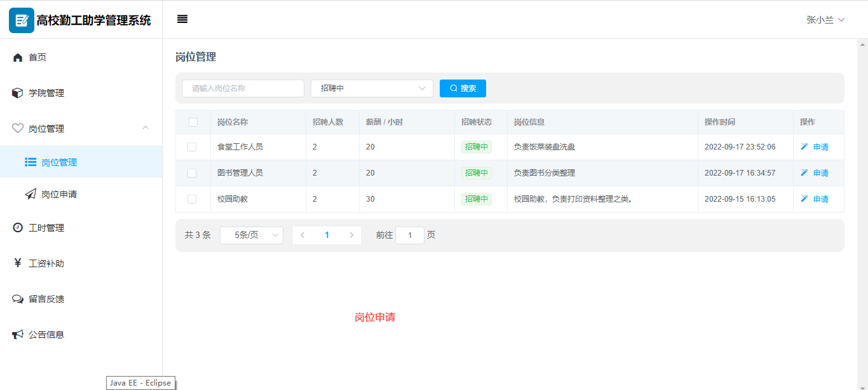Click the yen icon for 工资补助
868x390 pixels.
(x=18, y=263)
